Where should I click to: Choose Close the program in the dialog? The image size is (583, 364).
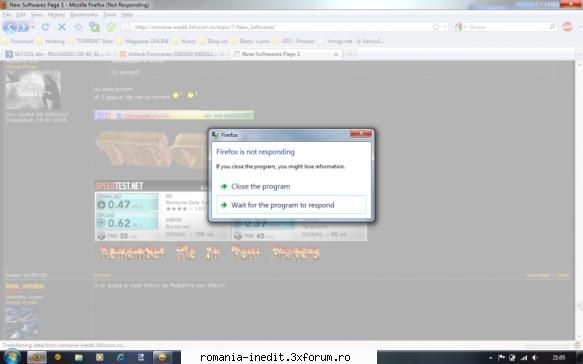[x=291, y=187]
